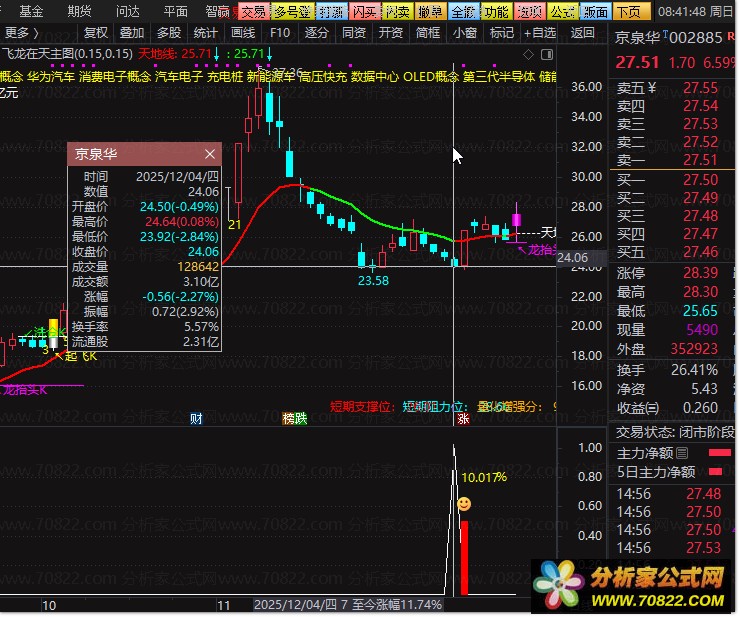Click the 撤单 cancel order button
The height and width of the screenshot is (617, 741).
click(x=431, y=11)
